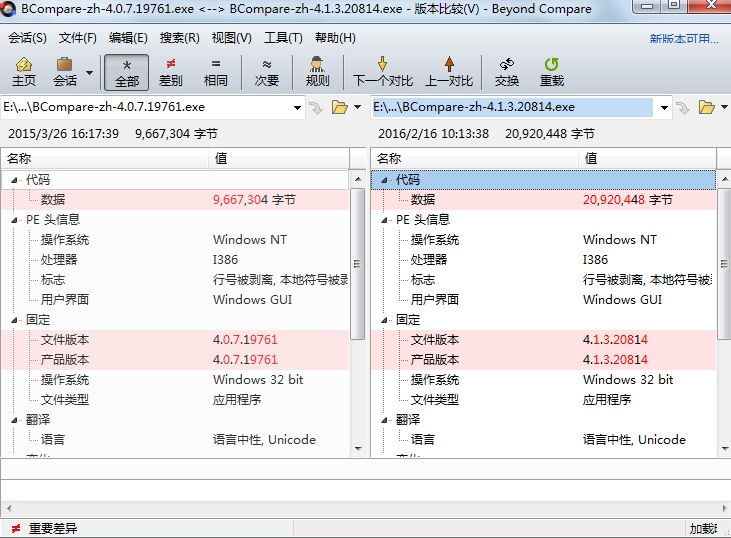Open the 搜索(R) menu
The height and width of the screenshot is (538, 731).
tap(179, 38)
